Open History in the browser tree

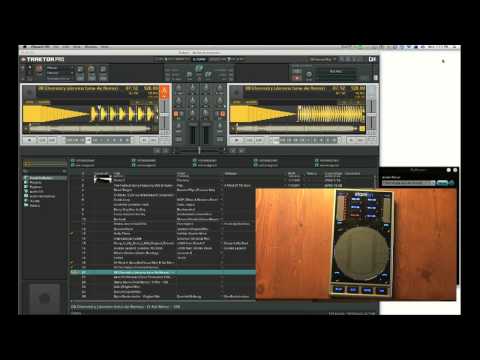pyautogui.click(x=35, y=206)
